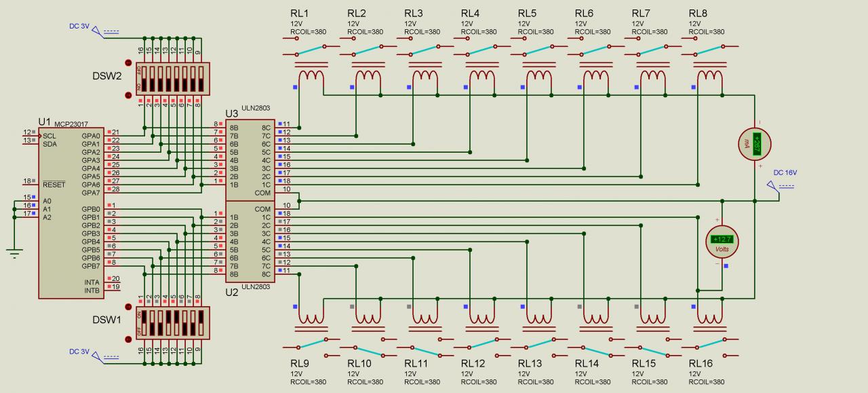Click the U2 reference designator
The width and height of the screenshot is (868, 393).
(x=232, y=291)
